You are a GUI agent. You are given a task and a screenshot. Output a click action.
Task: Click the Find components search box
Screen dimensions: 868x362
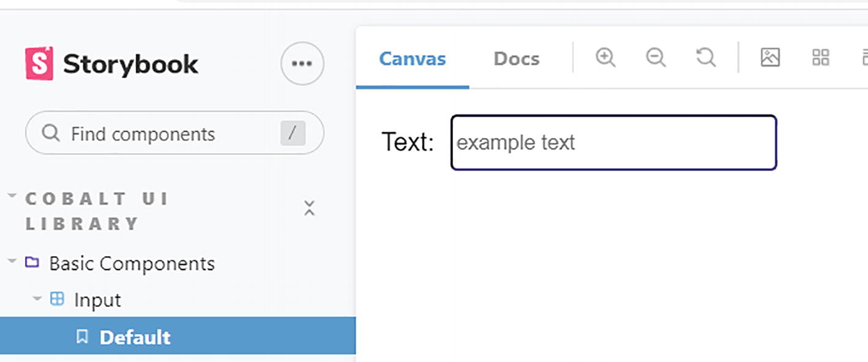[x=174, y=134]
